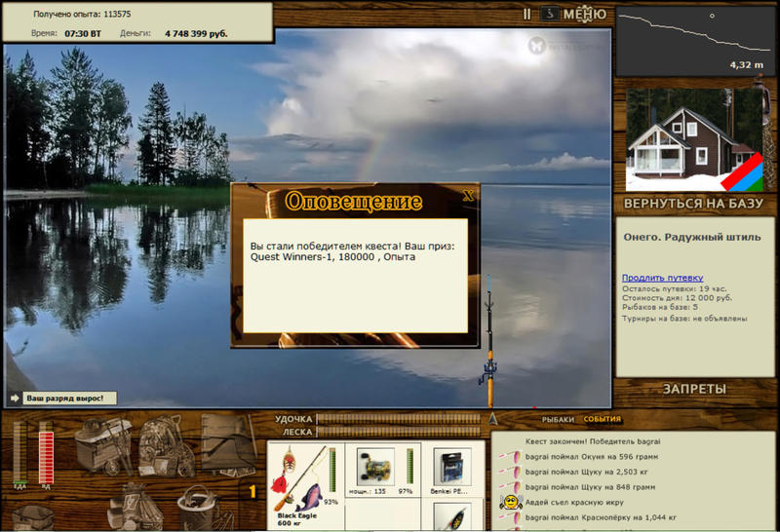Click 'Осталось путевки: 19 час.' text
This screenshot has width=780, height=532.
coord(674,288)
